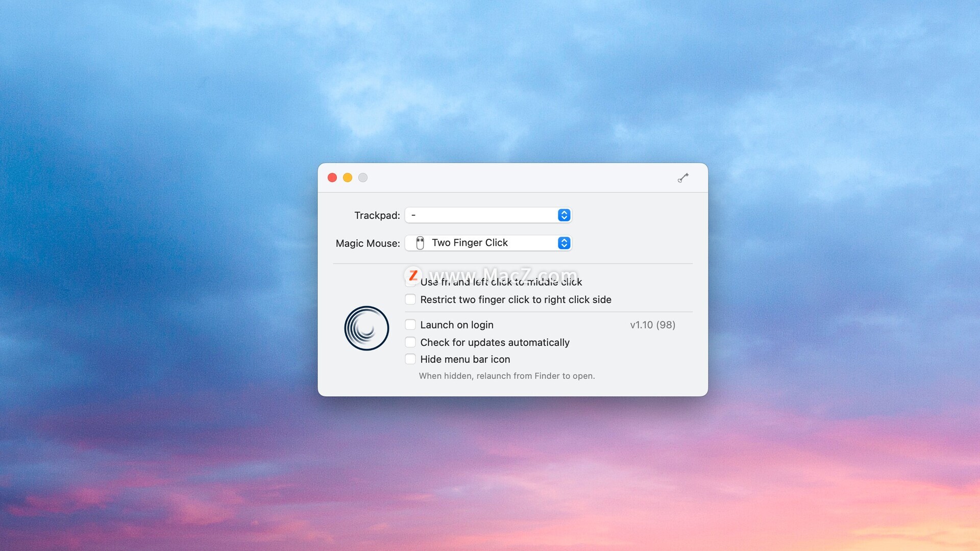This screenshot has width=980, height=551.
Task: Enable Hide menu bar icon checkbox
Action: [x=410, y=359]
